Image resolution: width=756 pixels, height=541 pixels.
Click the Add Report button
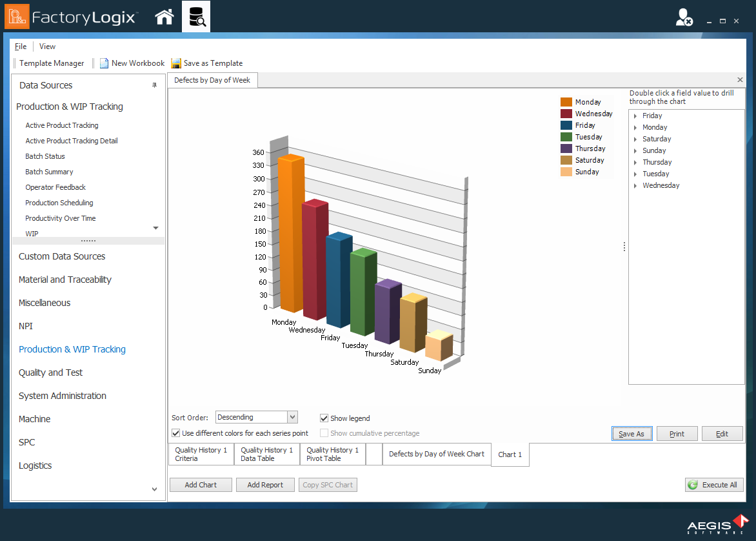coord(265,485)
